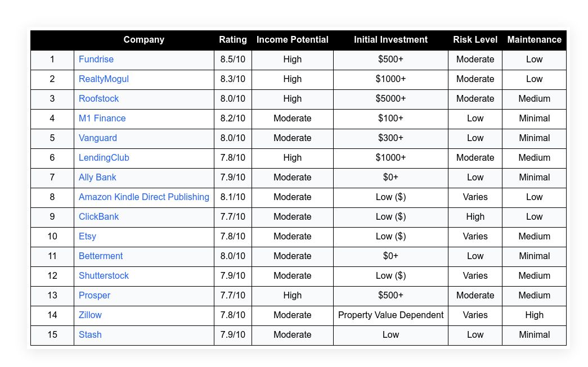
Task: Click the M1 Finance link
Action: [102, 119]
